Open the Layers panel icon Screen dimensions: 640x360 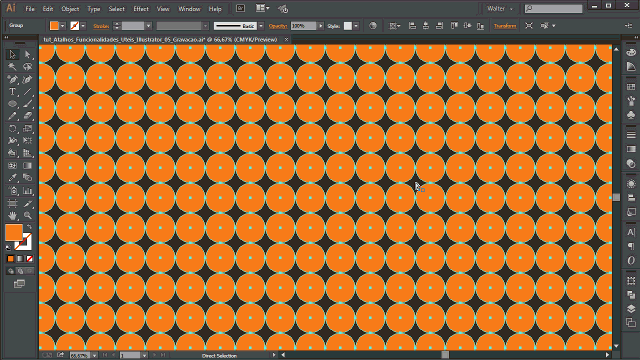631,309
